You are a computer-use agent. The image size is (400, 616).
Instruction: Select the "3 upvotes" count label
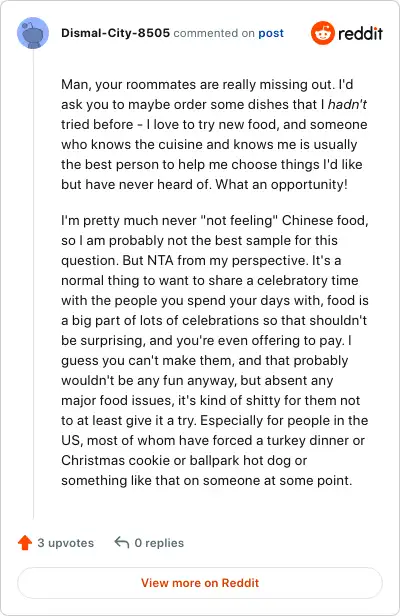[x=66, y=543]
